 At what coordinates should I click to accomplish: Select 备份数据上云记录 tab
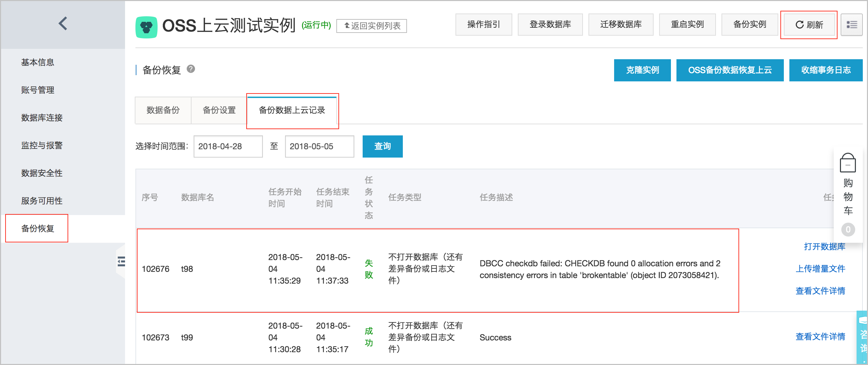pos(292,110)
